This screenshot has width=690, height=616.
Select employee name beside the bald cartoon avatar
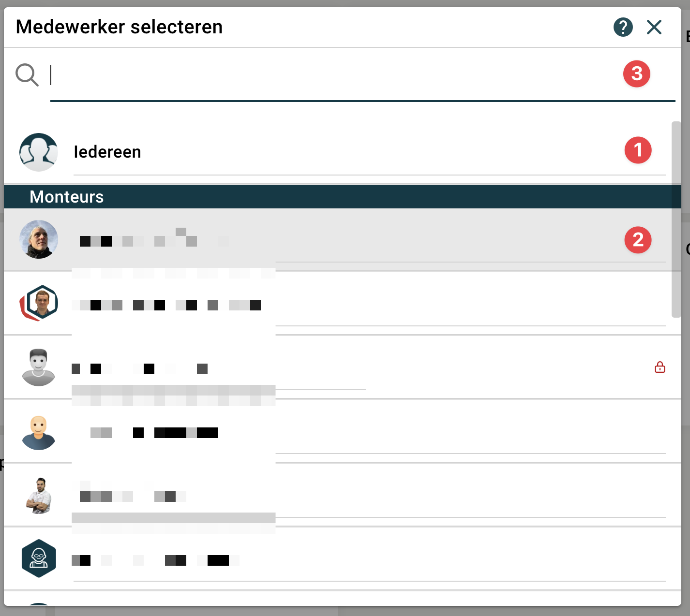tap(155, 433)
